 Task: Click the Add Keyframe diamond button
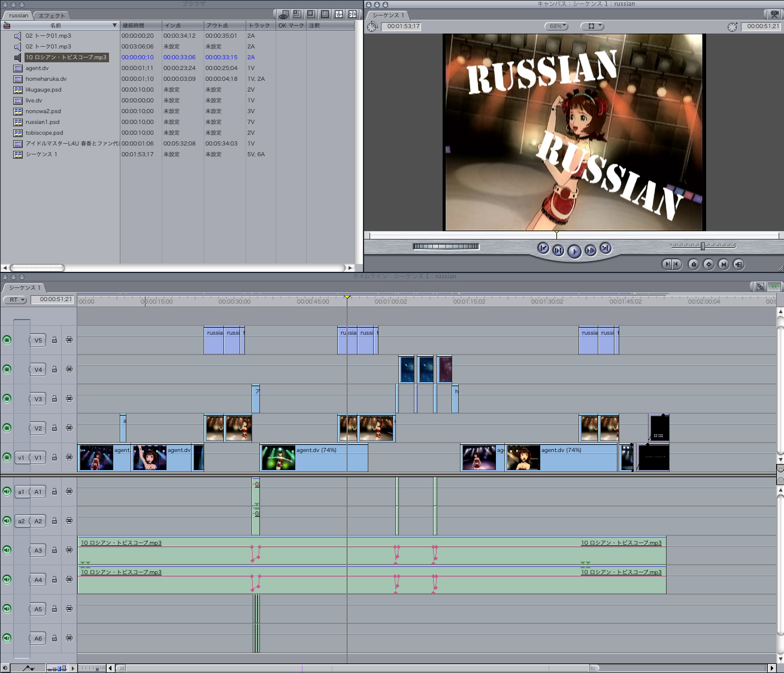[709, 264]
